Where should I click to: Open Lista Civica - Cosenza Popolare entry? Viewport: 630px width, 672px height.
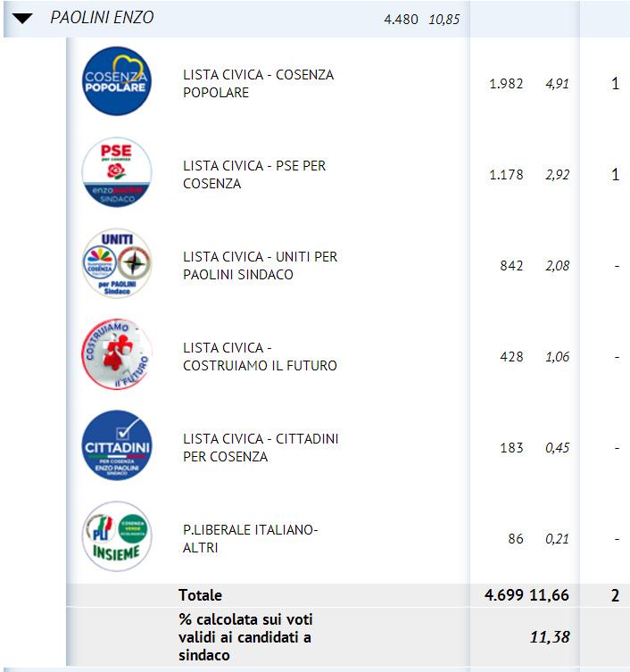(258, 84)
